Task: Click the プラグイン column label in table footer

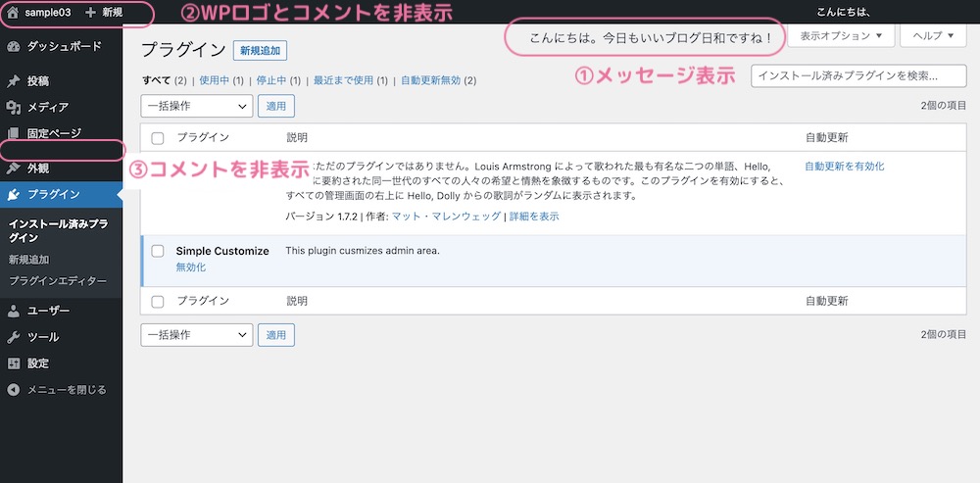Action: coord(203,301)
